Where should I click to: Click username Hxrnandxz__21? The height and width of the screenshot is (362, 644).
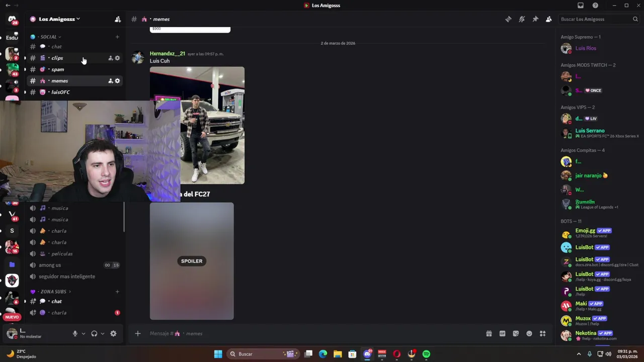click(168, 53)
